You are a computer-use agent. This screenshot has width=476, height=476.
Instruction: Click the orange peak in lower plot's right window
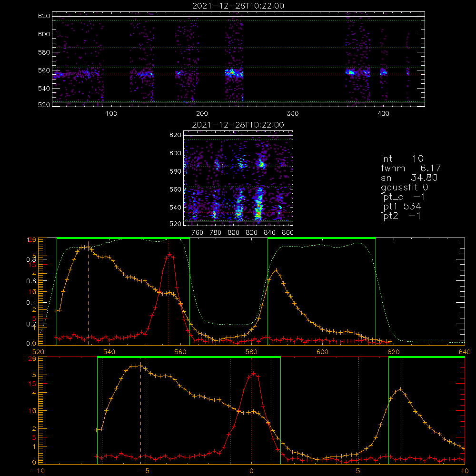[x=401, y=389]
